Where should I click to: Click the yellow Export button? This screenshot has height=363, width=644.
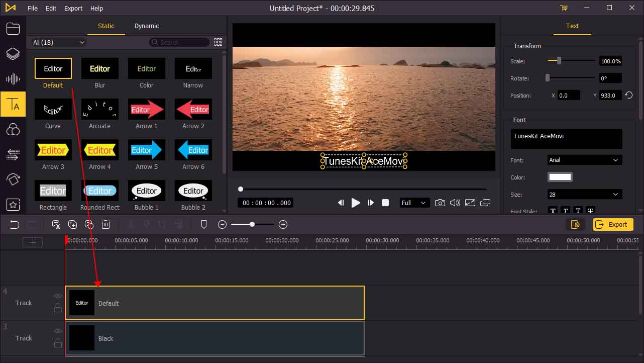pos(613,224)
